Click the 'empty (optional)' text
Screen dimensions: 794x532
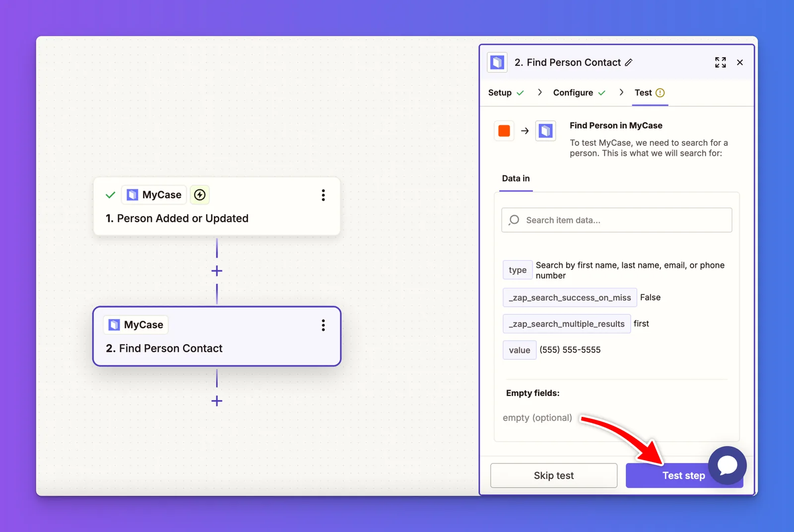tap(537, 418)
